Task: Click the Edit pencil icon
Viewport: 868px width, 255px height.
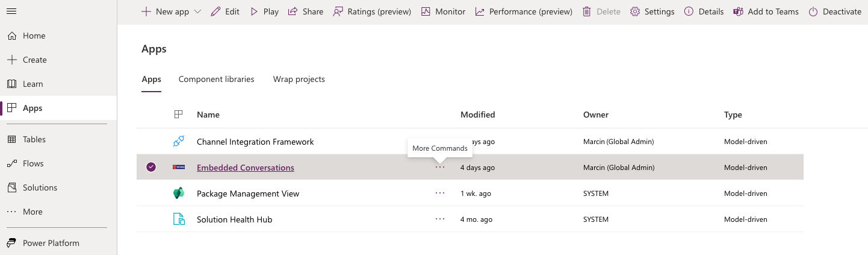Action: coord(215,11)
